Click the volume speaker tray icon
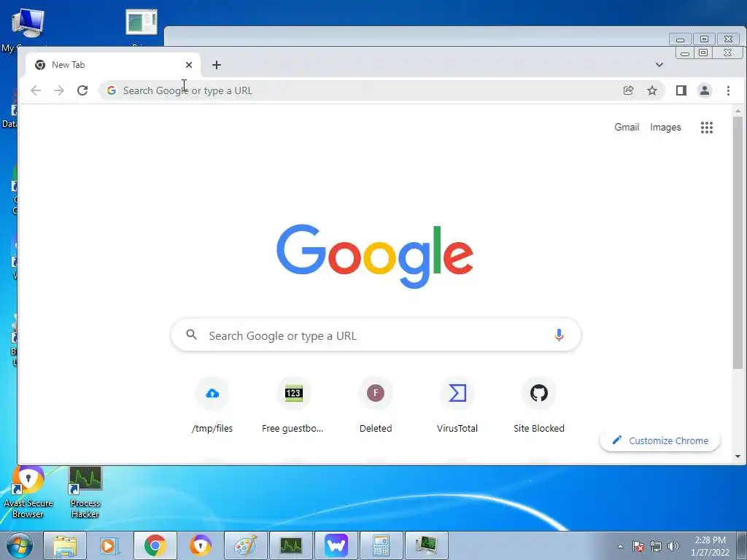The height and width of the screenshot is (560, 747). [673, 546]
